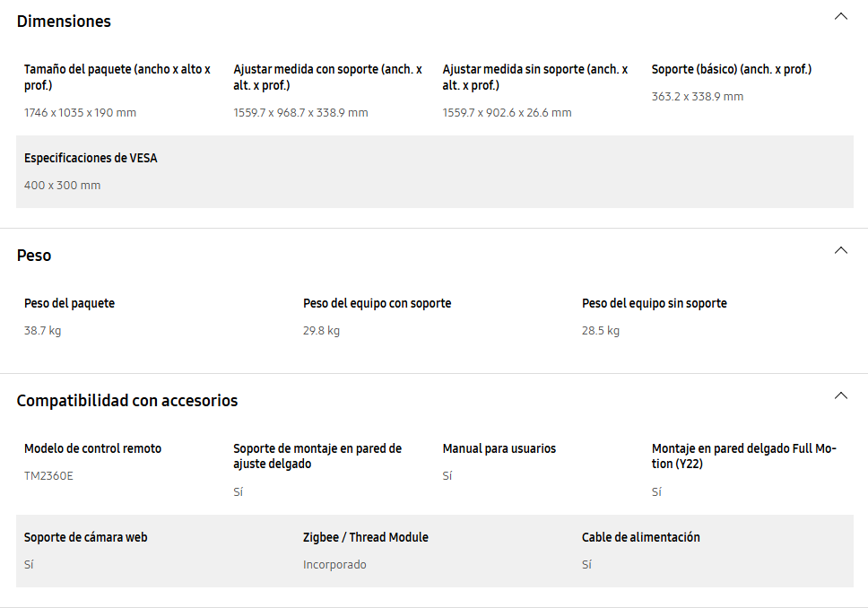Viewport: 868px width, 608px height.
Task: Click the Montaje en pared delgado Full Motion label
Action: point(743,456)
